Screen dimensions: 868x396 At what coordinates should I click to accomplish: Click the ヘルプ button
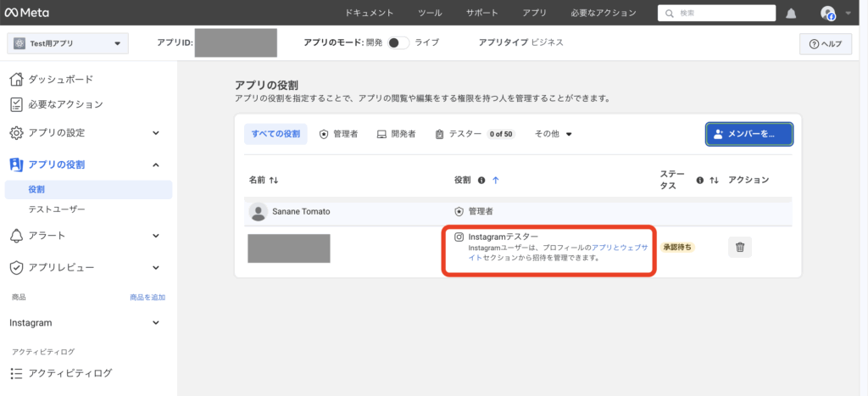[826, 44]
